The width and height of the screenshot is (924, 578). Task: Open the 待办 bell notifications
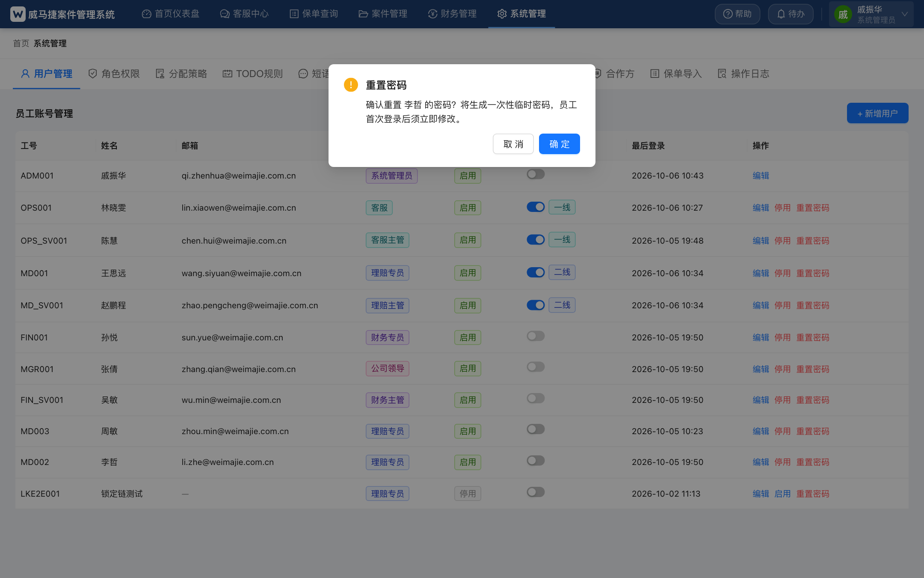point(791,14)
